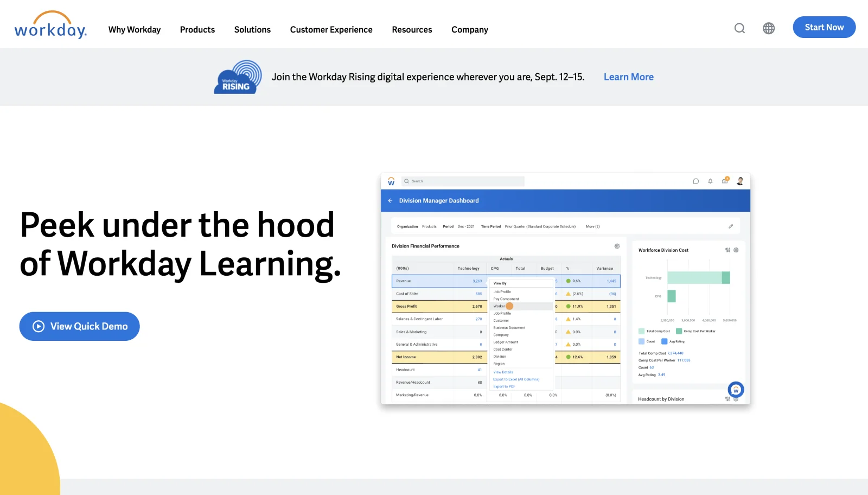Image resolution: width=868 pixels, height=495 pixels.
Task: Open the Why Workday menu
Action: point(135,29)
